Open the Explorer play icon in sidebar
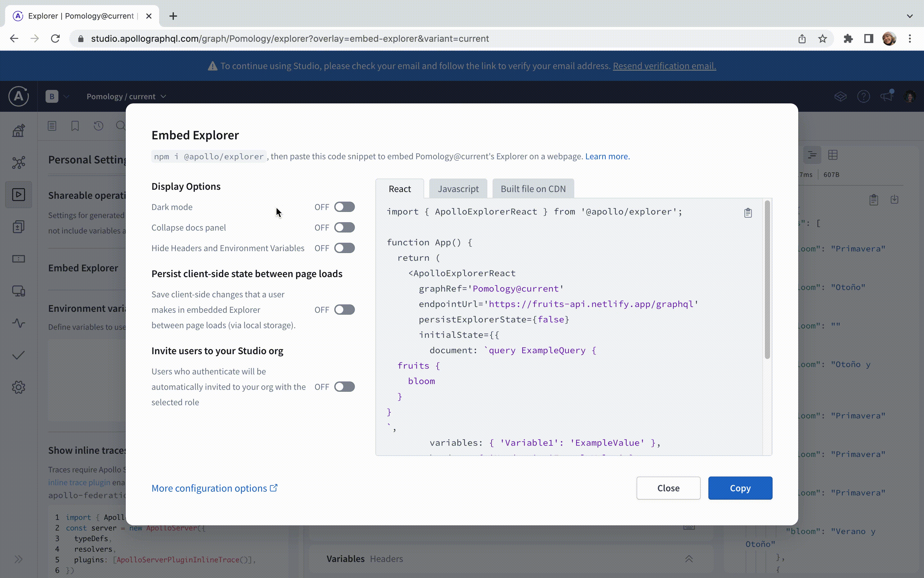Viewport: 924px width, 578px height. click(18, 195)
